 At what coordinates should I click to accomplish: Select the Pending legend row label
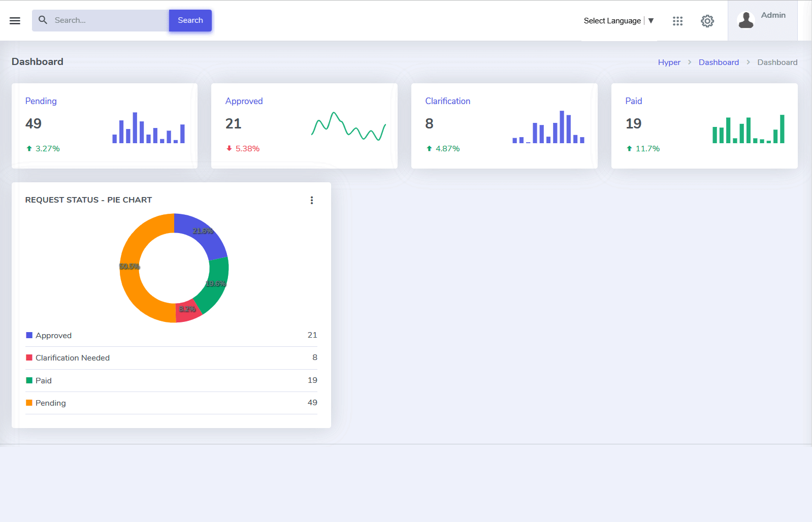click(51, 403)
